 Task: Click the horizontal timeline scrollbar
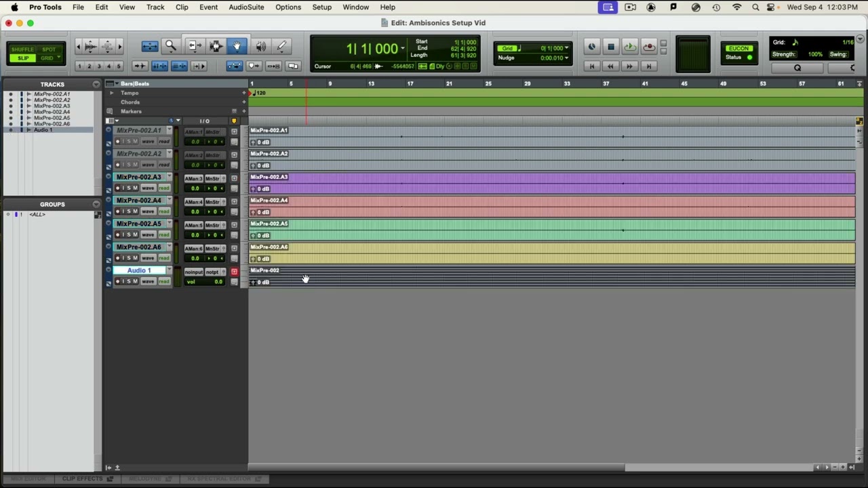point(437,467)
